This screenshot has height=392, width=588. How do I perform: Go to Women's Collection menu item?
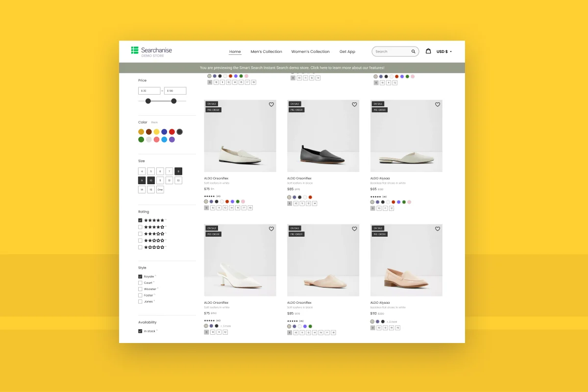click(310, 51)
